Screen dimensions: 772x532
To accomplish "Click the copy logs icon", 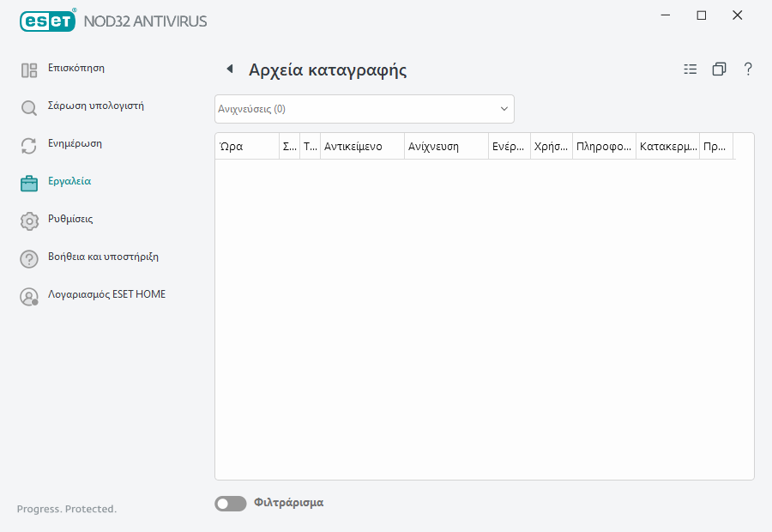I will [x=719, y=69].
